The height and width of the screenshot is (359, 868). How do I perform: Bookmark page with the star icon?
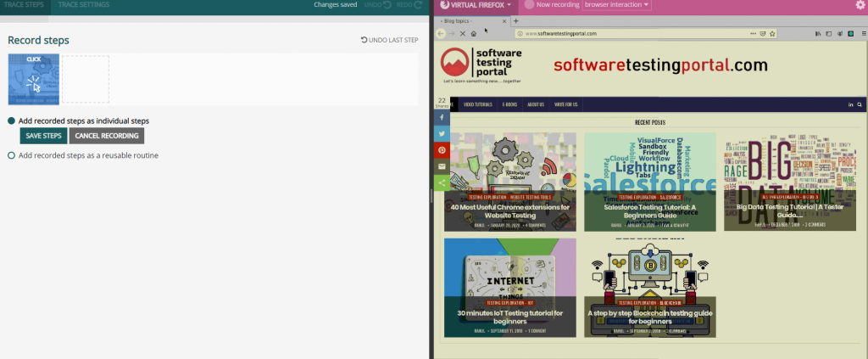(x=772, y=34)
